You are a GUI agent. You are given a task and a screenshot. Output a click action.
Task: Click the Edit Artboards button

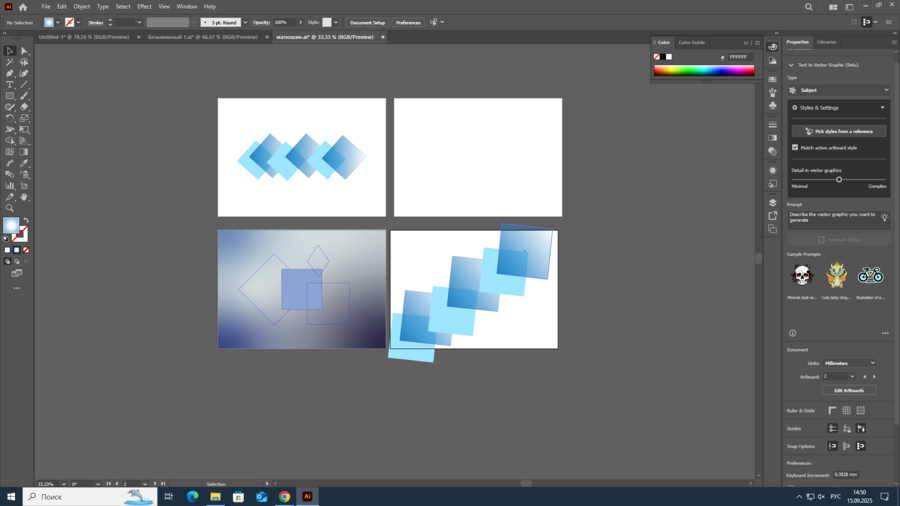(848, 391)
